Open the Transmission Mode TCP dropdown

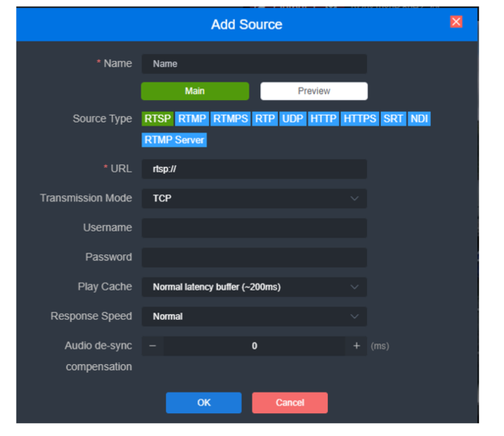point(254,198)
